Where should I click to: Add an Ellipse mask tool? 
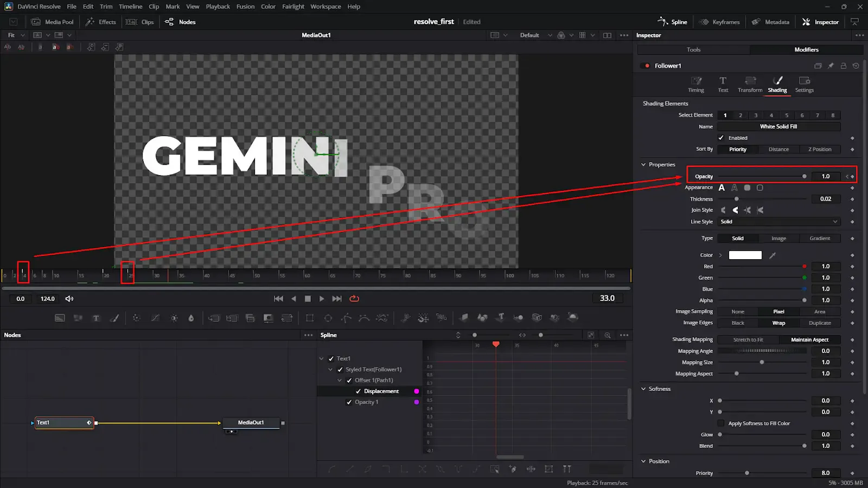click(x=328, y=318)
